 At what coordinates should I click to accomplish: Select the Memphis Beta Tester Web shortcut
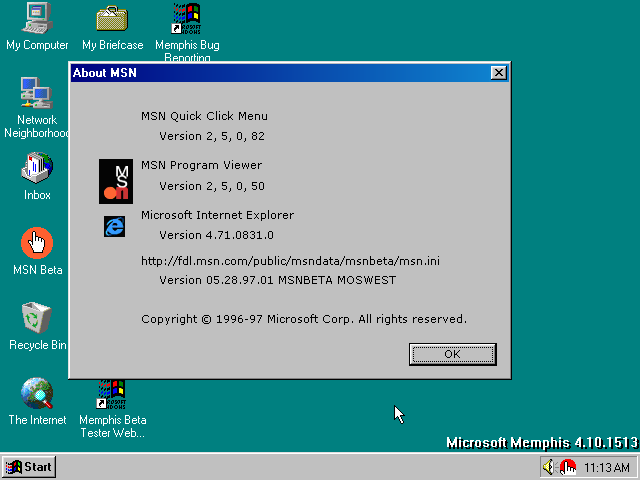tap(112, 408)
